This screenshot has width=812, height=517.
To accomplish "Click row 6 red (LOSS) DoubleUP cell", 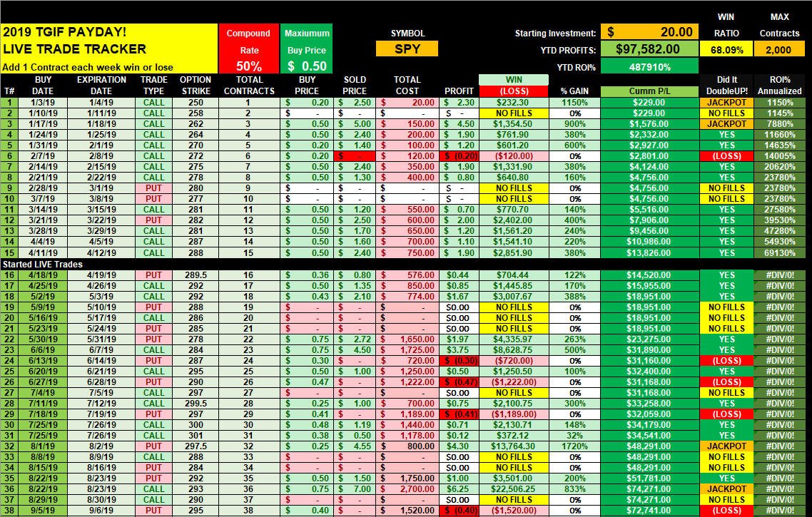I will click(x=726, y=155).
